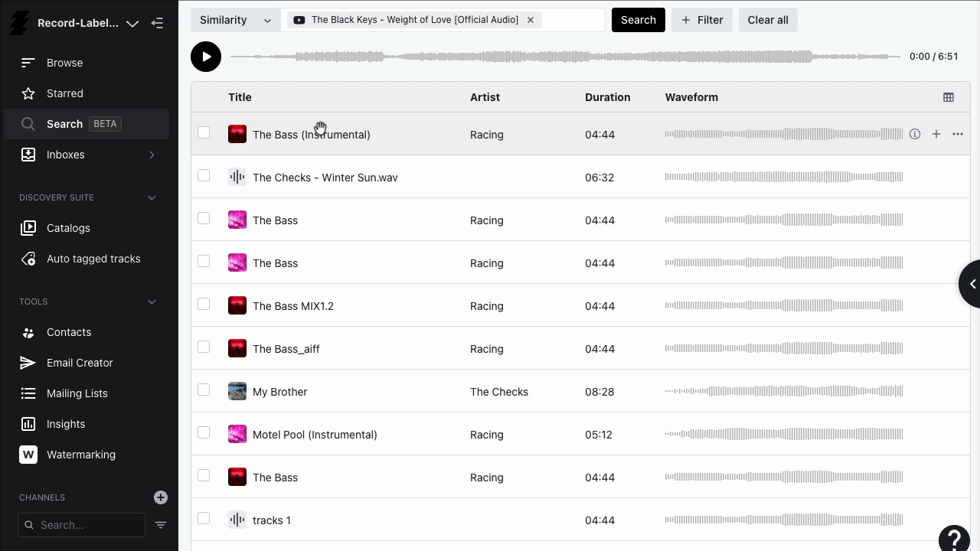Click the Mailing Lists icon
Screen dimensions: 980x551
(28, 393)
